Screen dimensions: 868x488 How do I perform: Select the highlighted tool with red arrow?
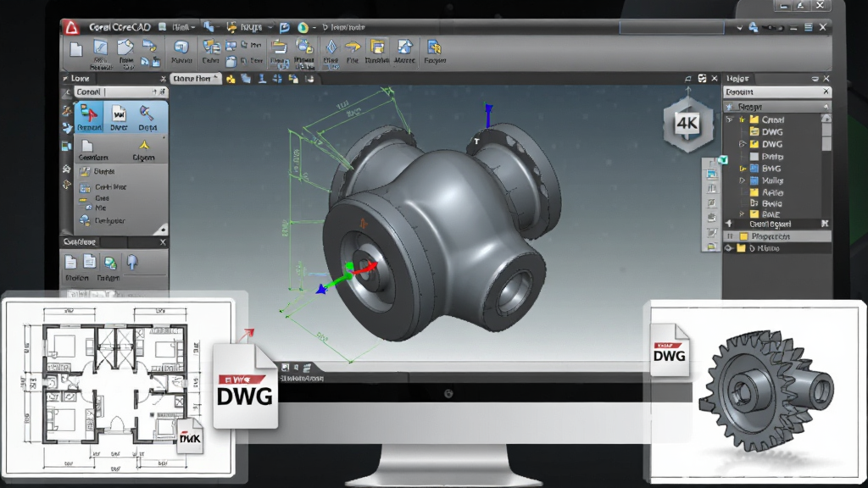(89, 117)
